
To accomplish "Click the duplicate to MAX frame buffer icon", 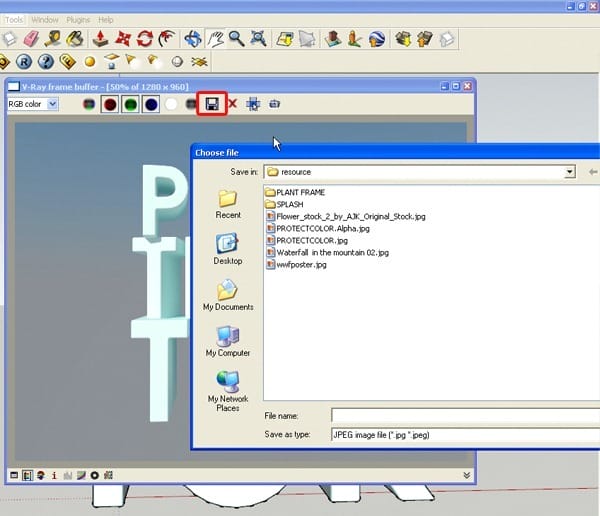I will click(274, 104).
